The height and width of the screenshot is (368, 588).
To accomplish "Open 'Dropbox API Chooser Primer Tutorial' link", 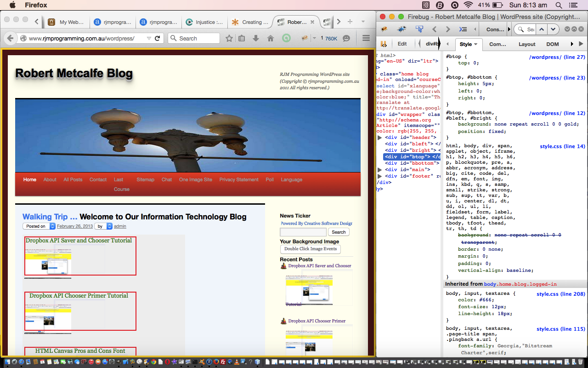I will coord(79,296).
